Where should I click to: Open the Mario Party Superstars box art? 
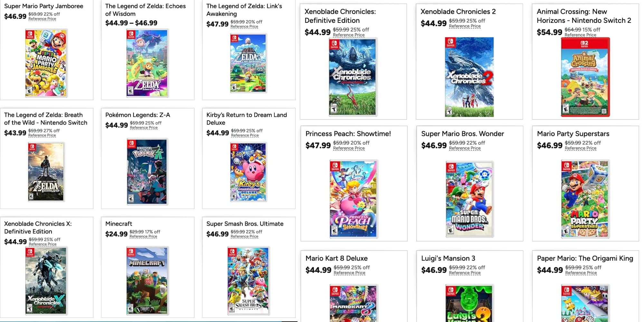pos(585,199)
